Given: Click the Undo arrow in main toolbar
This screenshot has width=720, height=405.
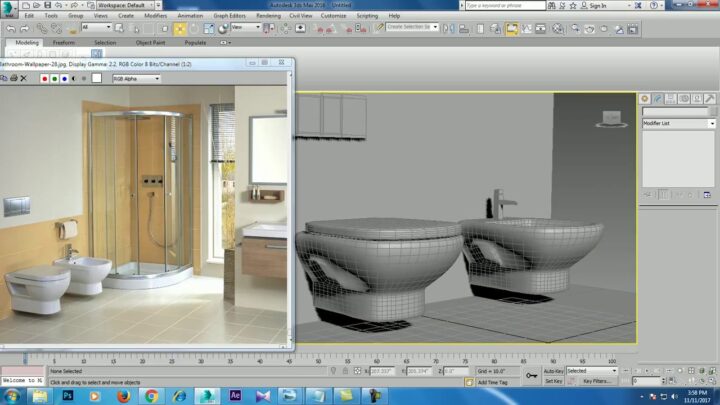Looking at the screenshot, I should click(x=10, y=28).
